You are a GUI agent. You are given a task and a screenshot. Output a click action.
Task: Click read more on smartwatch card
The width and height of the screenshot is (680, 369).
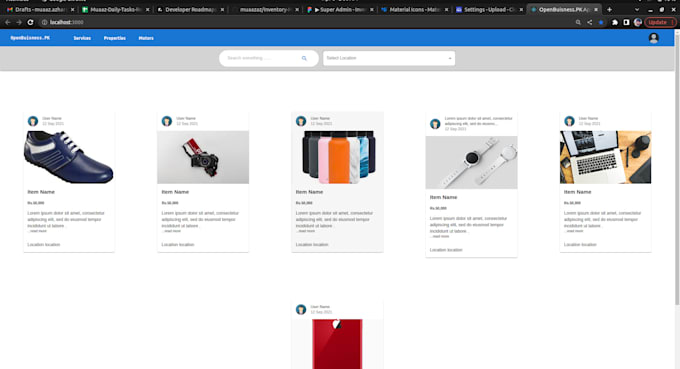440,236
